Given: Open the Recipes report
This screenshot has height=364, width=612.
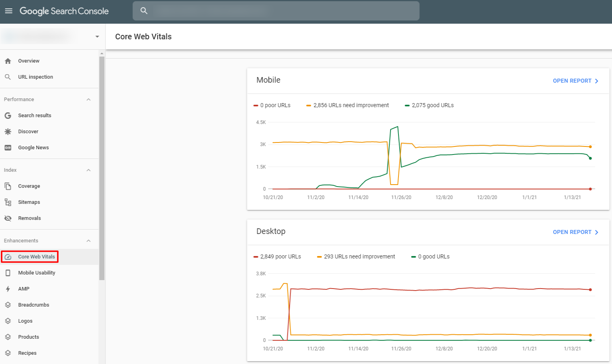Looking at the screenshot, I should coord(27,353).
